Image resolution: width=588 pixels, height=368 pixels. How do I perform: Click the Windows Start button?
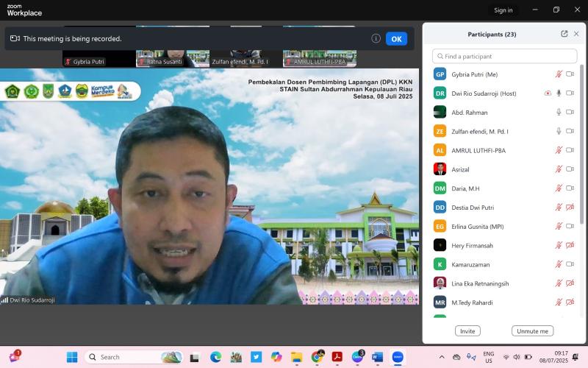(72, 357)
